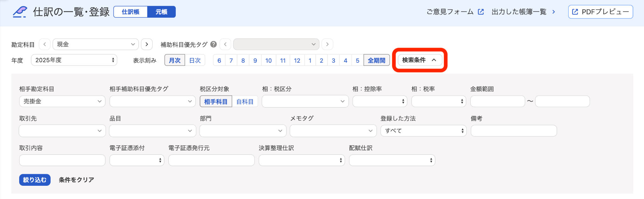Image resolution: width=644 pixels, height=199 pixels.
Task: Select 日次 display interval
Action: point(195,60)
